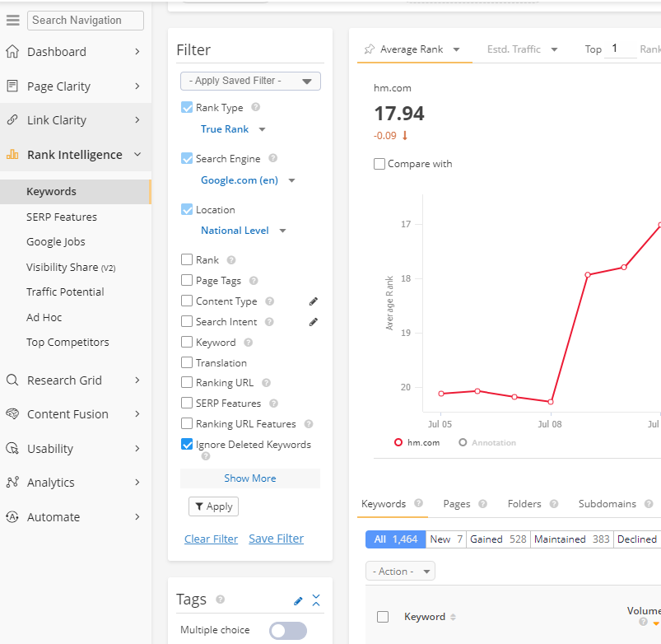Click the pencil icon next to Content Type
Screen dimensions: 661x644
click(313, 301)
